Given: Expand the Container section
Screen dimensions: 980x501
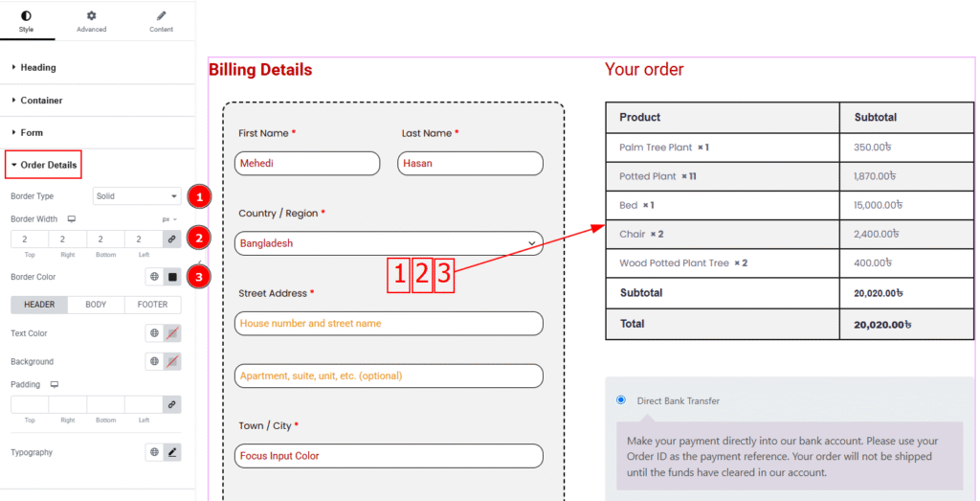Looking at the screenshot, I should 41,101.
